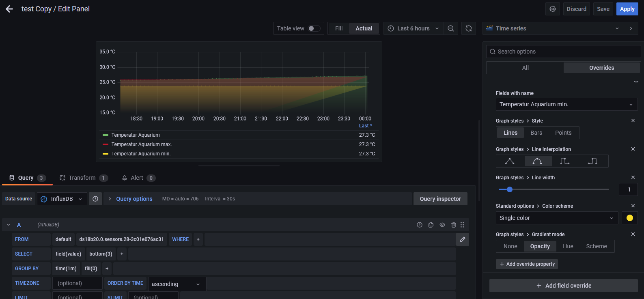Choose step-before line interpolation icon
Image resolution: width=644 pixels, height=299 pixels.
tap(564, 161)
